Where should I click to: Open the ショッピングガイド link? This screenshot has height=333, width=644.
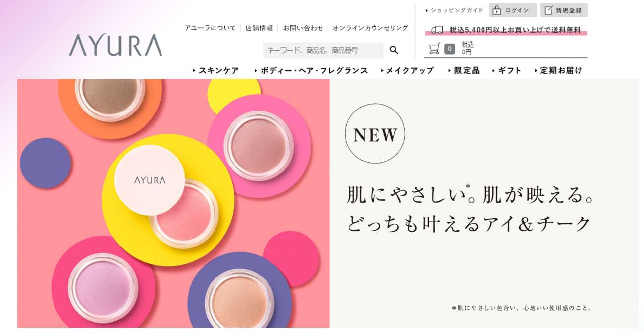click(x=454, y=10)
